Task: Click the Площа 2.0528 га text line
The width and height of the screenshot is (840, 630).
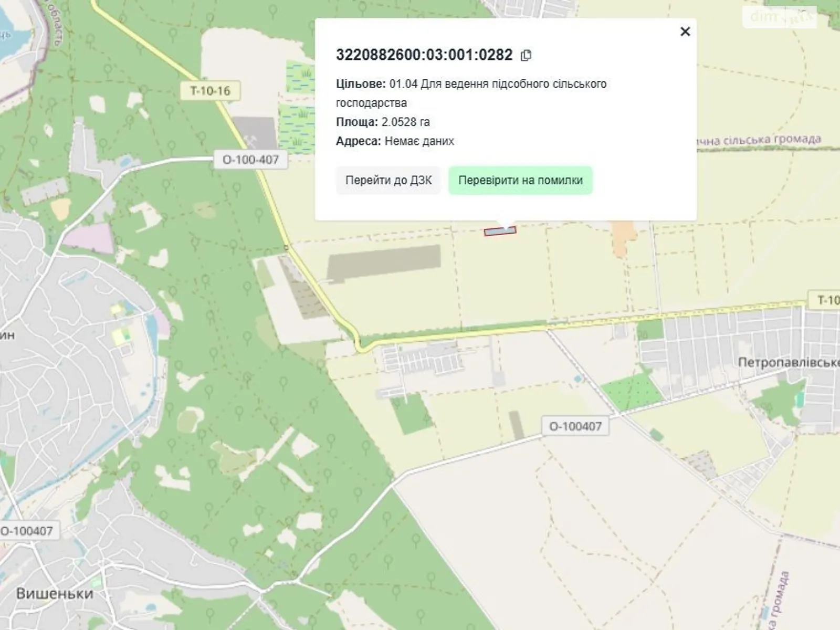Action: (x=383, y=122)
